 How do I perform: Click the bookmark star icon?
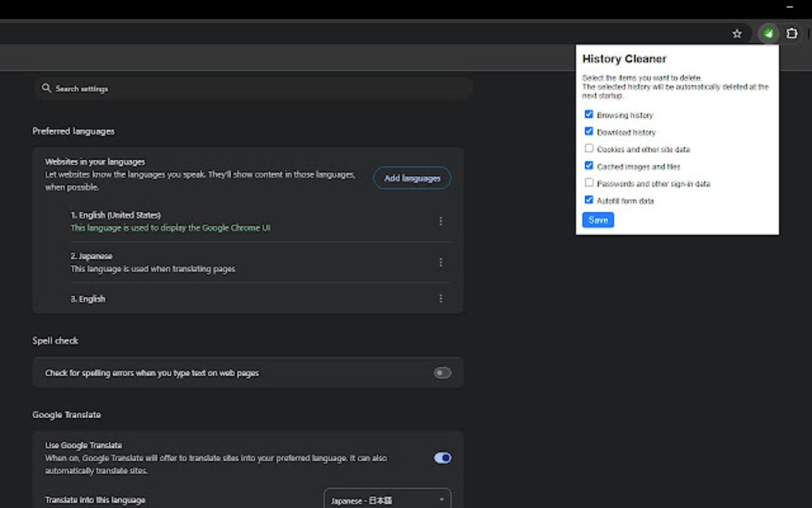[736, 33]
